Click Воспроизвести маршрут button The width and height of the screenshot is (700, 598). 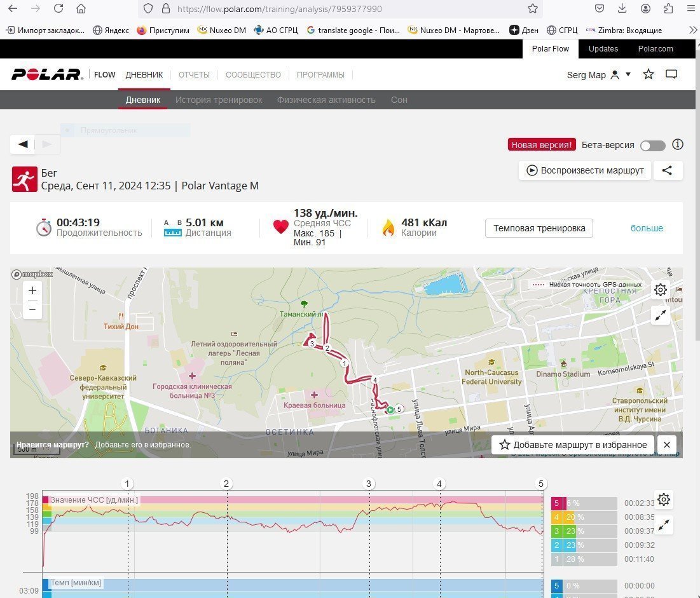pos(585,170)
